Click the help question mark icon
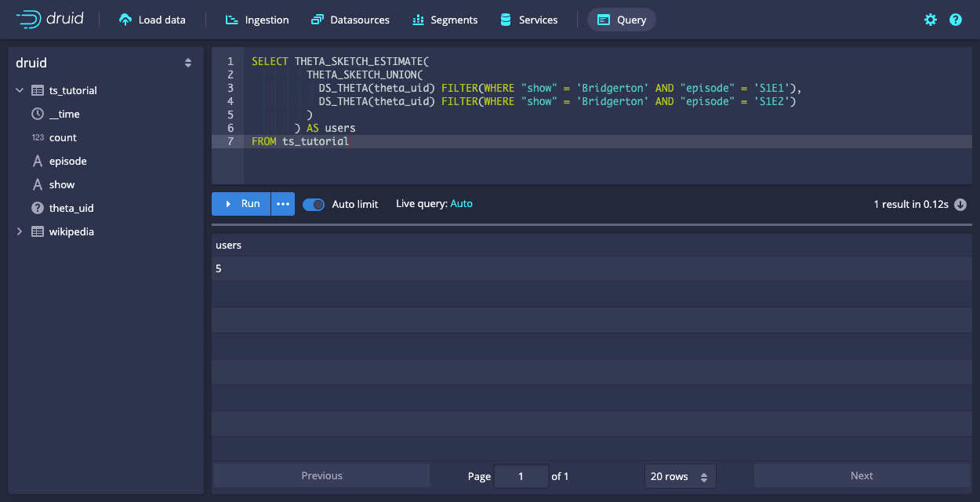Viewport: 980px width, 502px height. 955,19
